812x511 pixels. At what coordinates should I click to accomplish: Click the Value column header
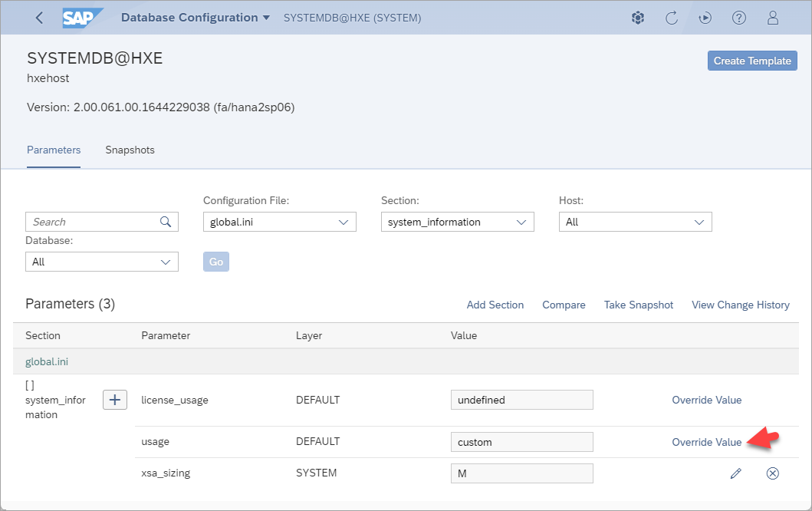pos(464,335)
